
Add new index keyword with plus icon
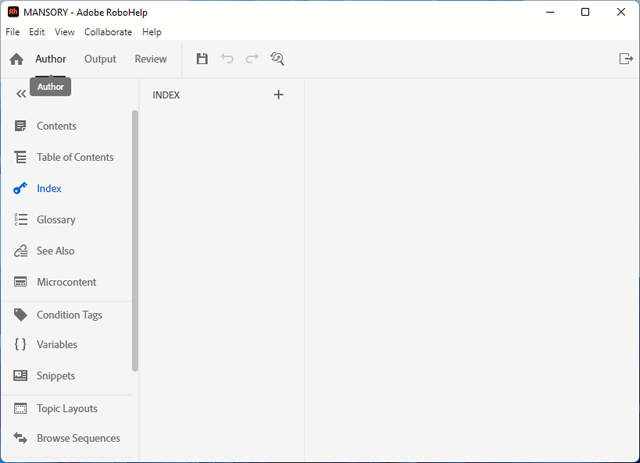click(x=278, y=95)
